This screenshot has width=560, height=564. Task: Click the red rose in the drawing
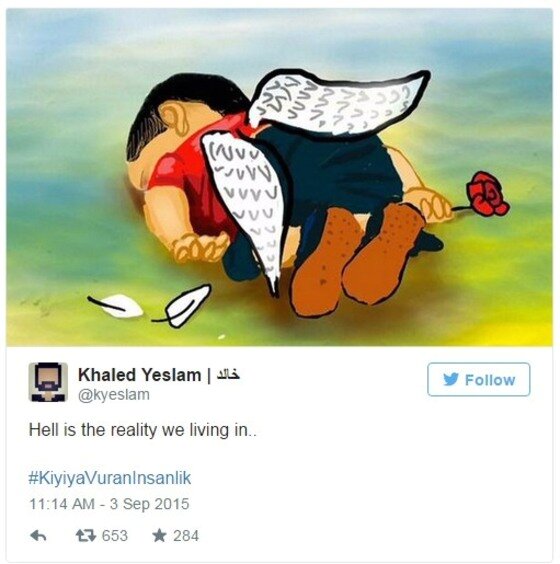488,194
